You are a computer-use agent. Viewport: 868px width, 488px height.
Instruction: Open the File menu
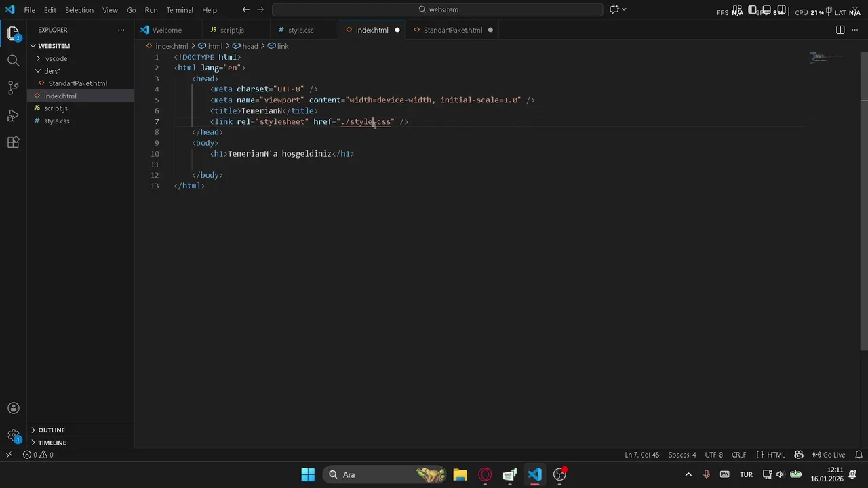[x=30, y=10]
